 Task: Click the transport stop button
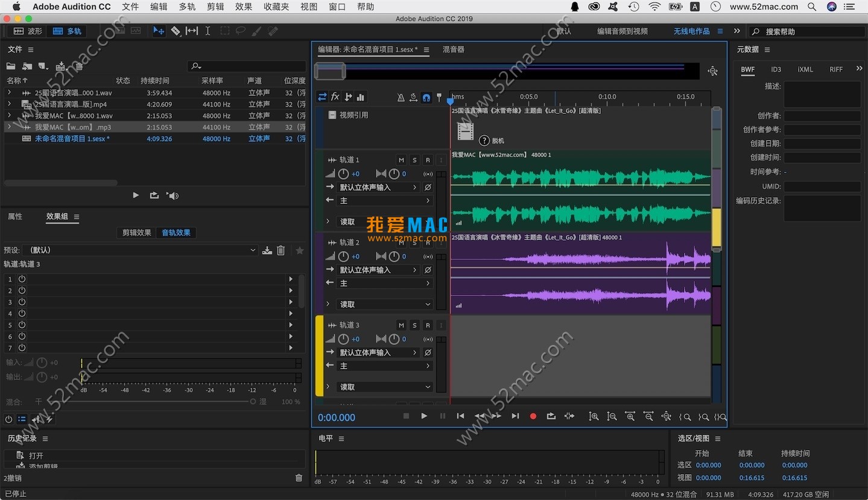pyautogui.click(x=406, y=416)
